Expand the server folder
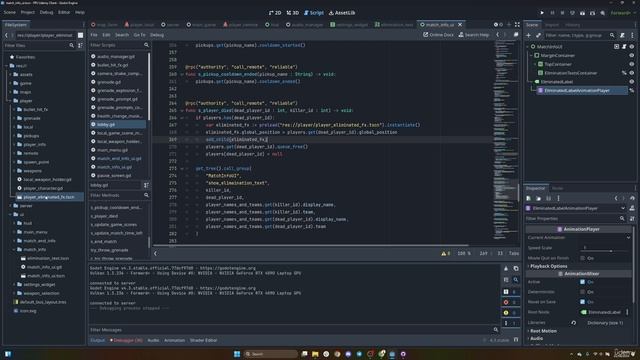Image resolution: width=640 pixels, height=360 pixels. tap(11, 206)
